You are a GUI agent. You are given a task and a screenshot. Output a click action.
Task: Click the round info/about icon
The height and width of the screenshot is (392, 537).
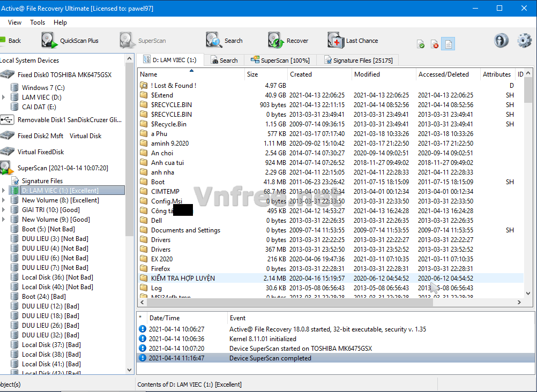point(501,41)
